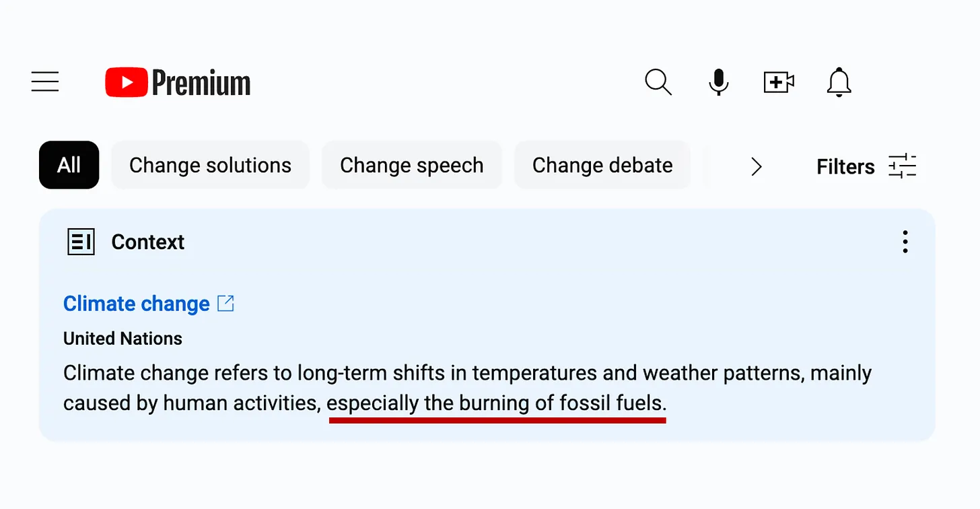This screenshot has height=509, width=980.
Task: Open the notifications bell
Action: (x=839, y=82)
